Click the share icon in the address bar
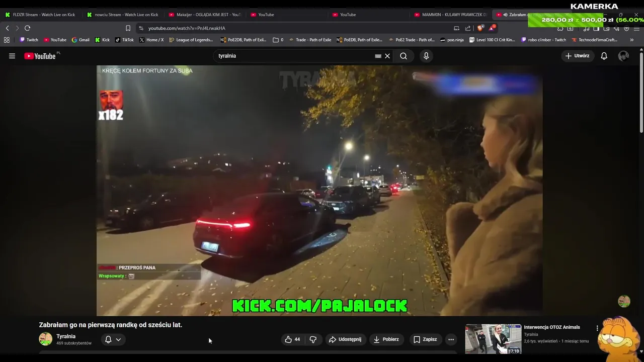This screenshot has height=362, width=644. (x=468, y=28)
